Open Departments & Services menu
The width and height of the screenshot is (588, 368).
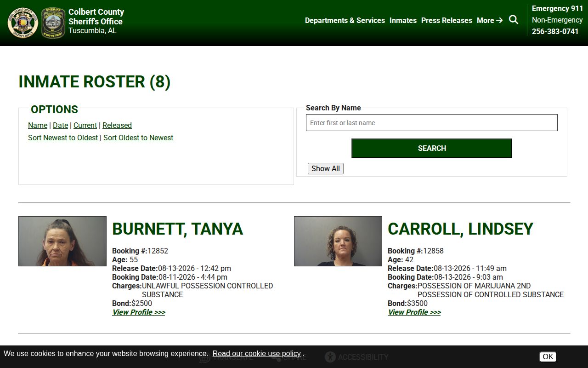(345, 20)
